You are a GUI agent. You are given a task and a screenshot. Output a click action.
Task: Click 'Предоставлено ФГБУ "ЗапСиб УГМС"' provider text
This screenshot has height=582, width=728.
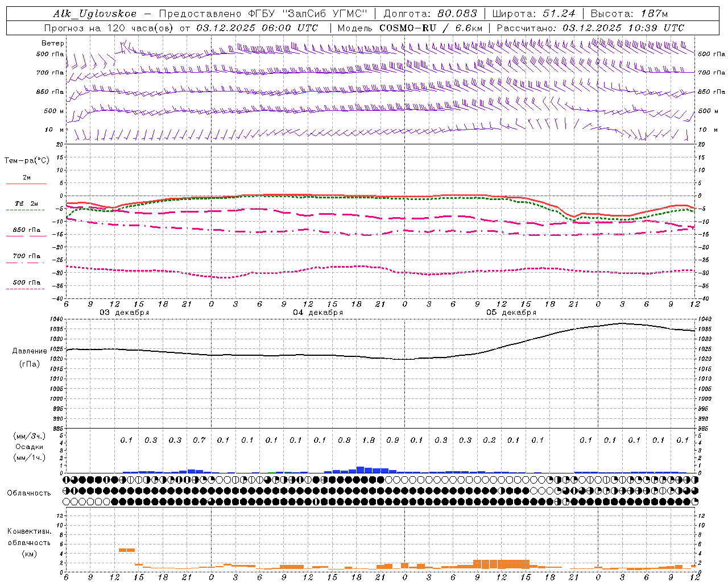(263, 14)
